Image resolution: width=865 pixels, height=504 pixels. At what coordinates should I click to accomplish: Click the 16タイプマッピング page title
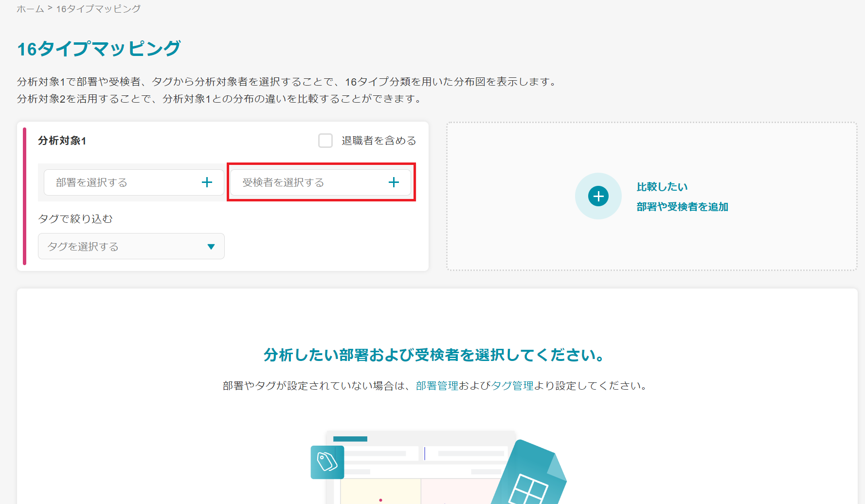(x=99, y=49)
